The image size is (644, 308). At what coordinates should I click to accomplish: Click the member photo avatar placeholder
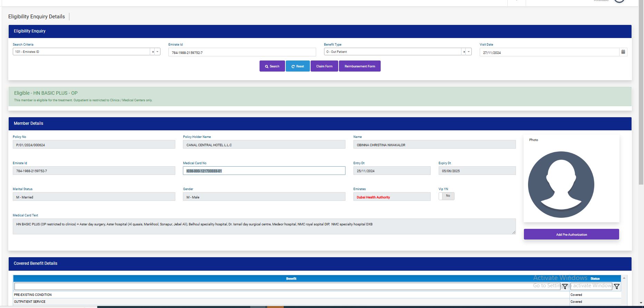[561, 184]
